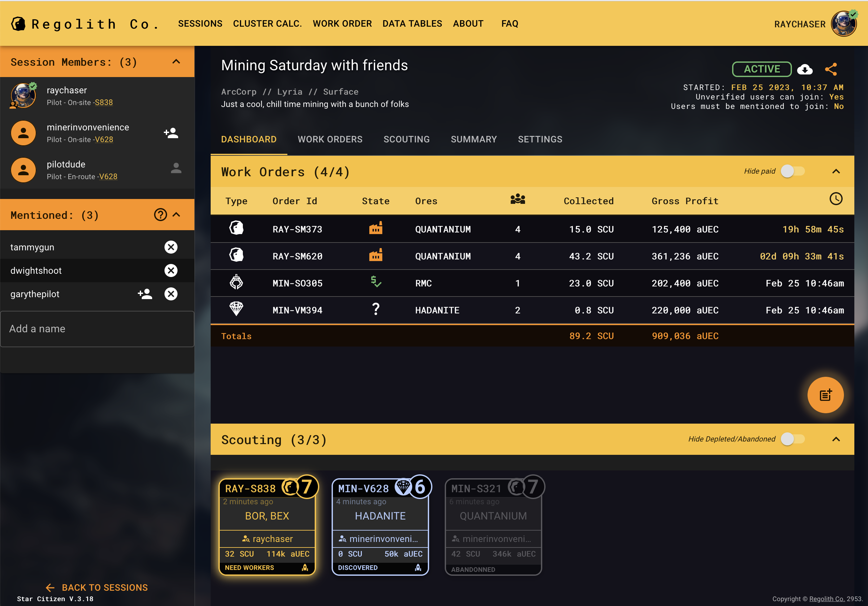
Task: Collapse the Scouting section
Action: coord(836,440)
